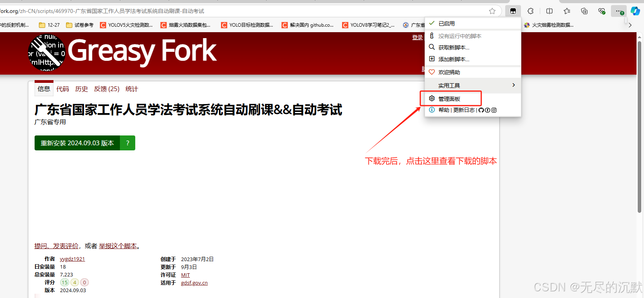The width and height of the screenshot is (644, 298).
Task: Open the 统计 tab
Action: click(x=132, y=89)
